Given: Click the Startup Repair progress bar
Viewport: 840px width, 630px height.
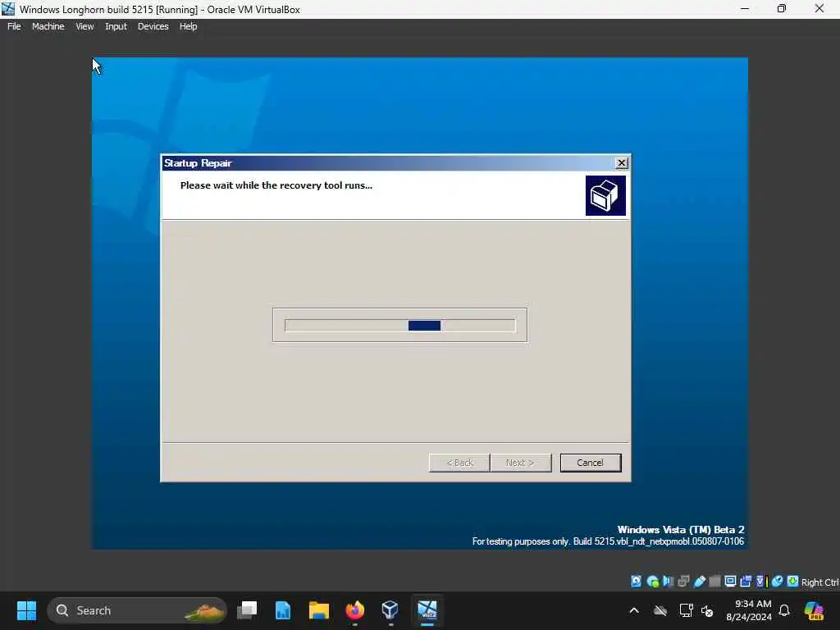Looking at the screenshot, I should coord(399,325).
